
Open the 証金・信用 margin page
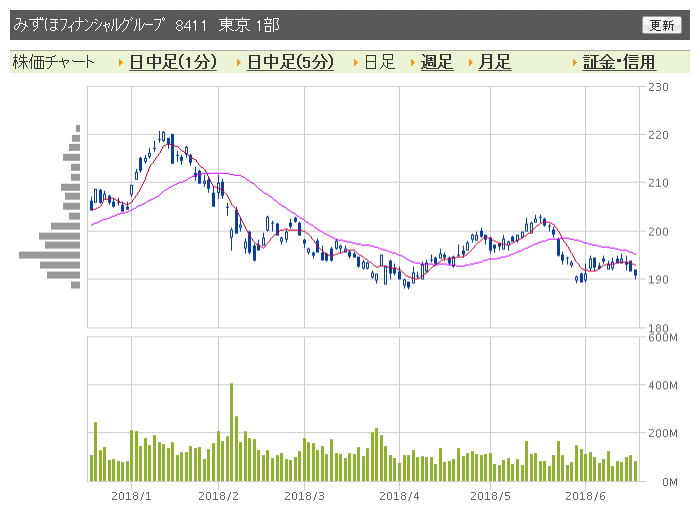tap(619, 62)
